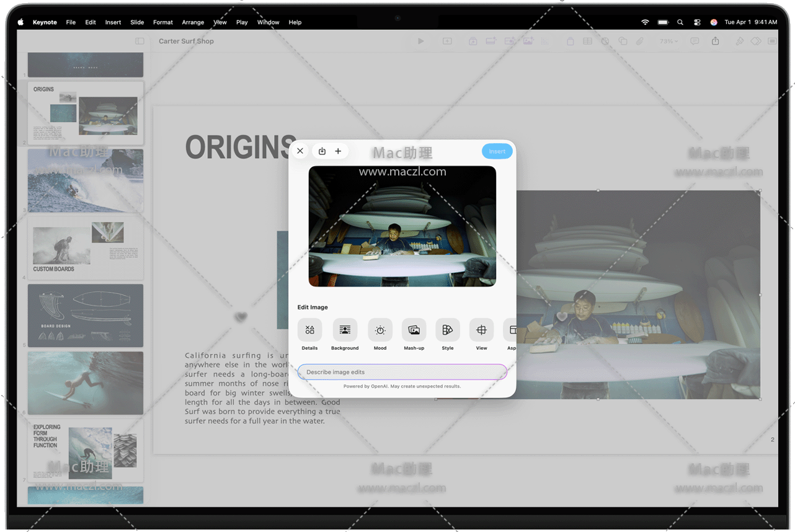Click the plus icon in image dialog
This screenshot has width=795, height=532.
click(x=338, y=151)
